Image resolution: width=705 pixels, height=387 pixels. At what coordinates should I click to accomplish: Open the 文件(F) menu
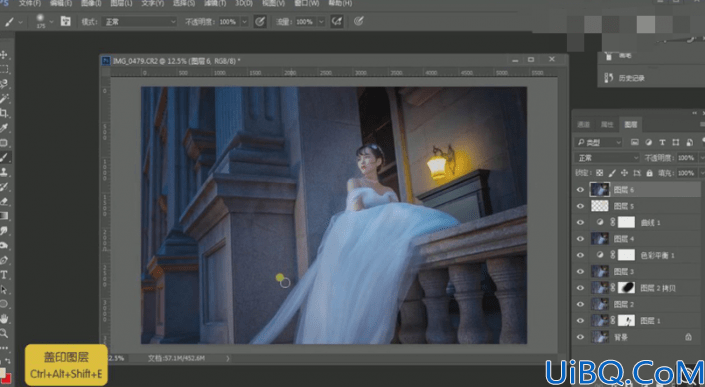coord(30,3)
